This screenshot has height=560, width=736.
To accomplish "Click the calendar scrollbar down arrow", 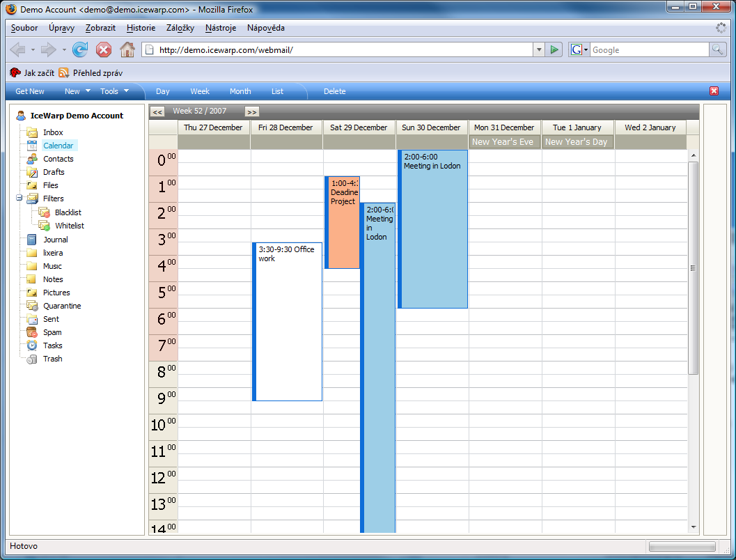I will click(x=694, y=527).
